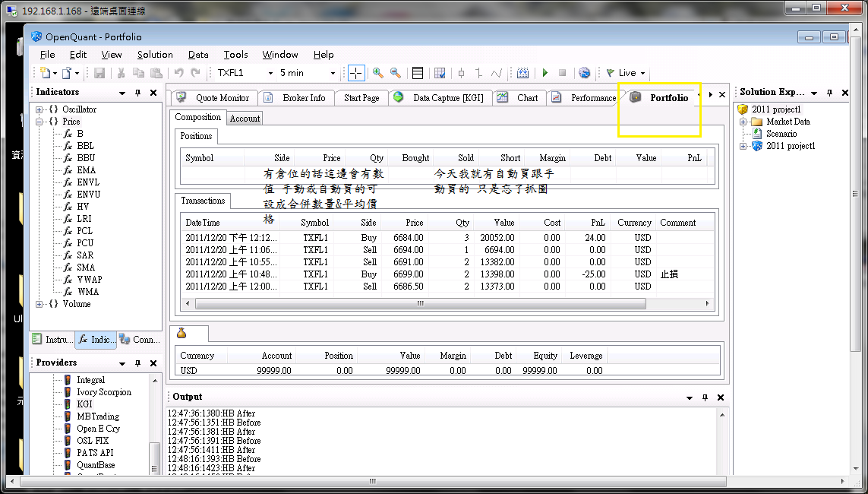Switch to the Instruments panel tab
868x494 pixels.
coord(52,340)
